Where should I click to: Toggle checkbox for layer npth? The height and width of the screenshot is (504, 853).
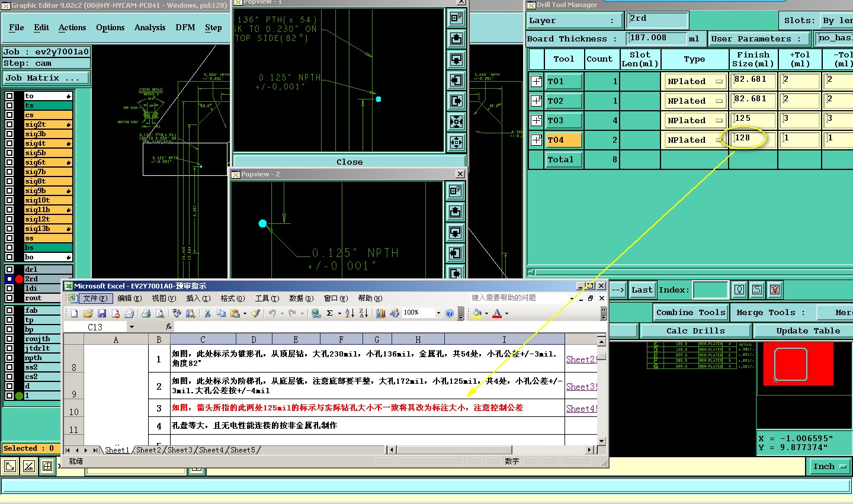[x=9, y=358]
